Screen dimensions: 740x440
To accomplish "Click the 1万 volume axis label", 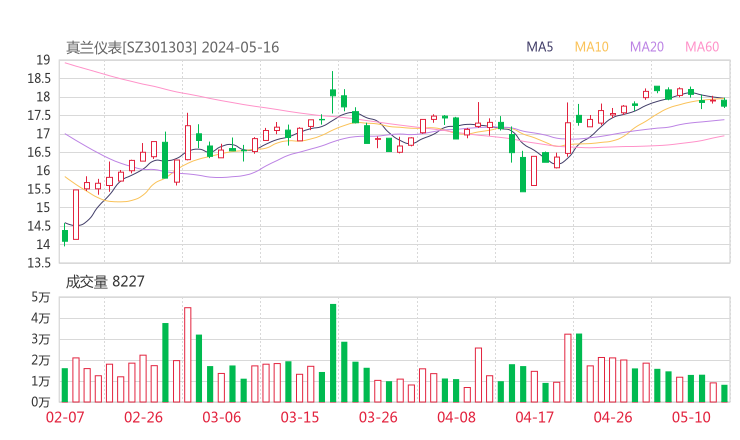I will pyautogui.click(x=41, y=381).
